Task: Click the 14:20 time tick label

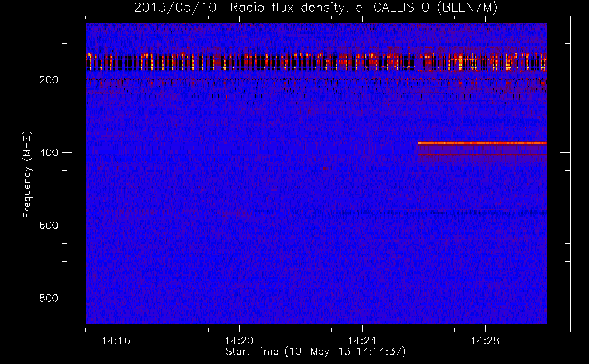Action: [x=239, y=341]
